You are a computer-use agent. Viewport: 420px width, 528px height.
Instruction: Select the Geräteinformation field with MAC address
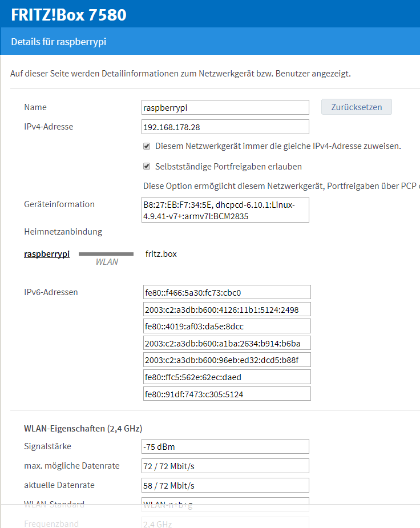[225, 210]
